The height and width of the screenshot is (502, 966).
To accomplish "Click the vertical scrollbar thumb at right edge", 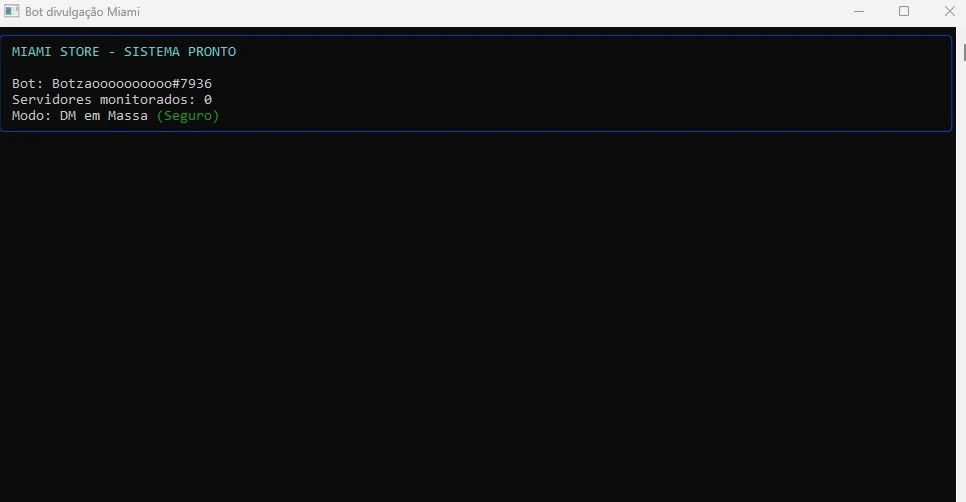I will (x=964, y=53).
